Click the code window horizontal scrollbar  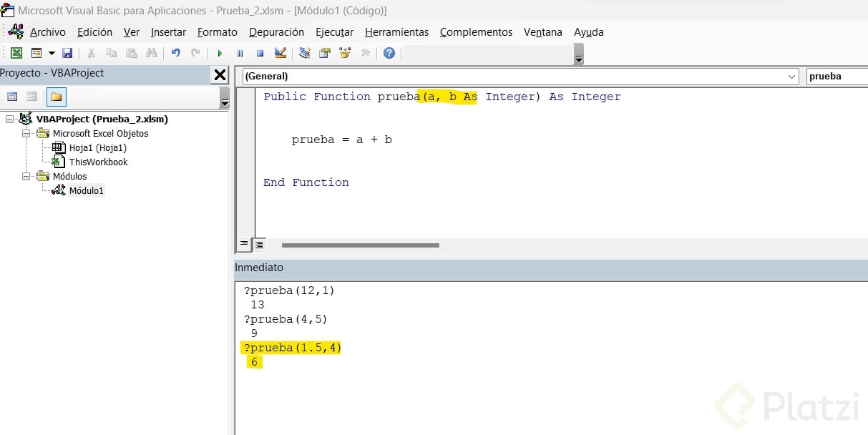(360, 245)
